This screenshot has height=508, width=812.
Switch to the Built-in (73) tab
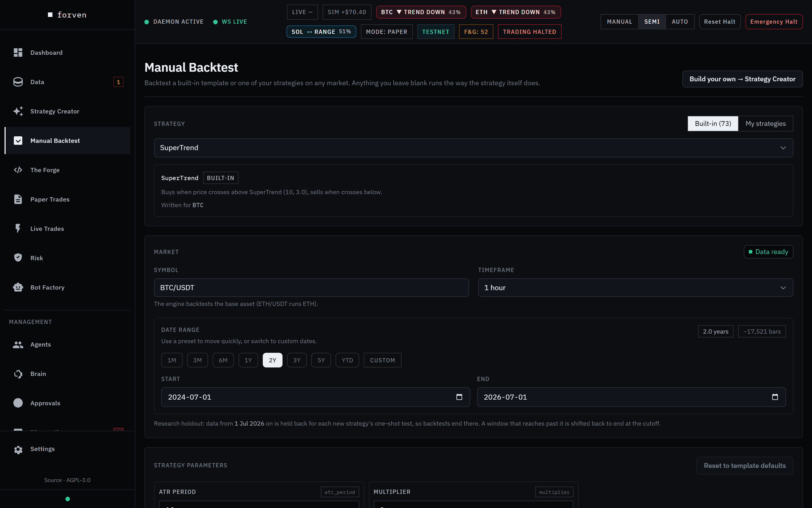pyautogui.click(x=713, y=124)
